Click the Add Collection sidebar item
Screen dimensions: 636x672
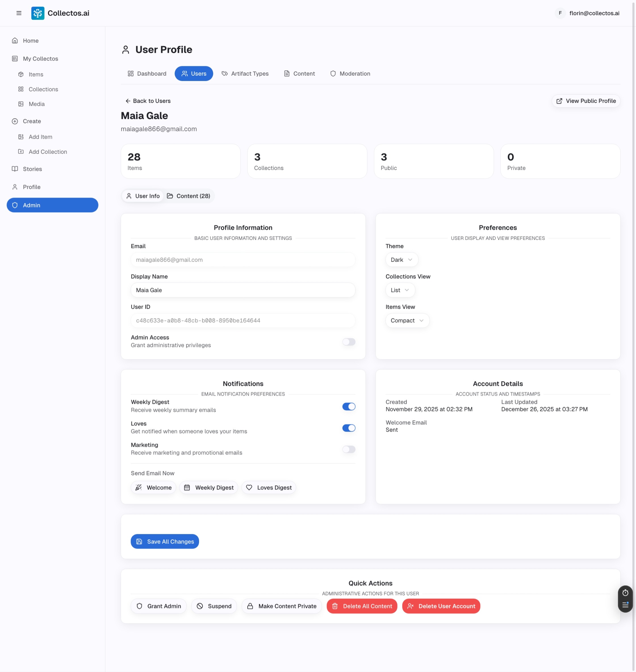click(47, 152)
